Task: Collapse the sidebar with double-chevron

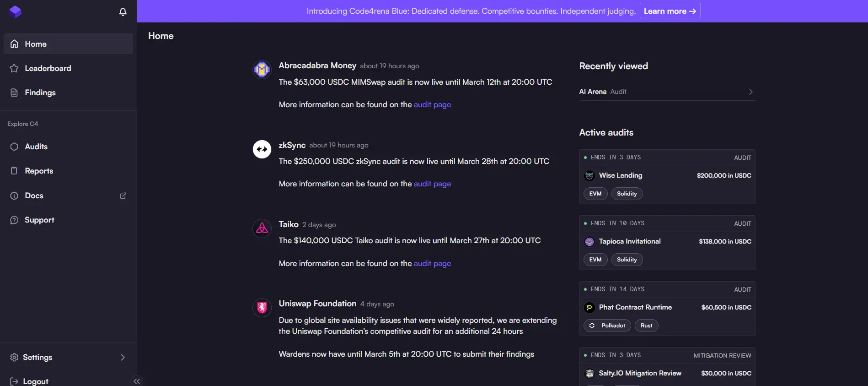Action: pos(137,381)
